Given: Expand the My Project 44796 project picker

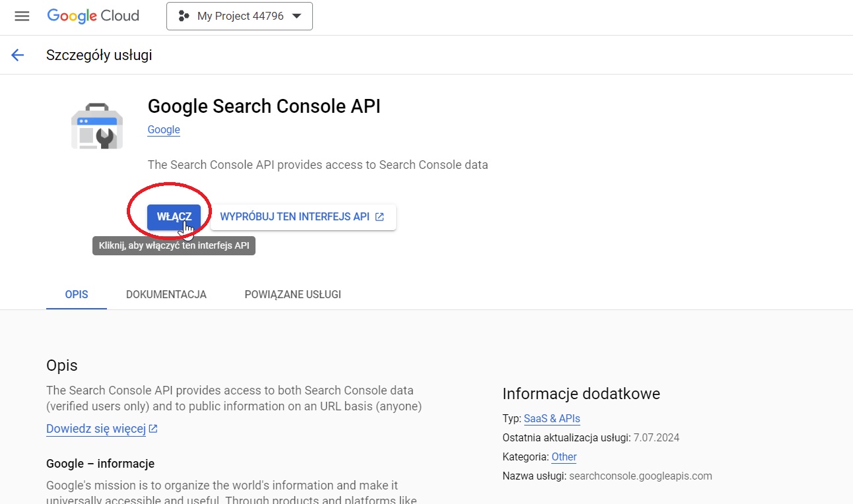Looking at the screenshot, I should [240, 16].
